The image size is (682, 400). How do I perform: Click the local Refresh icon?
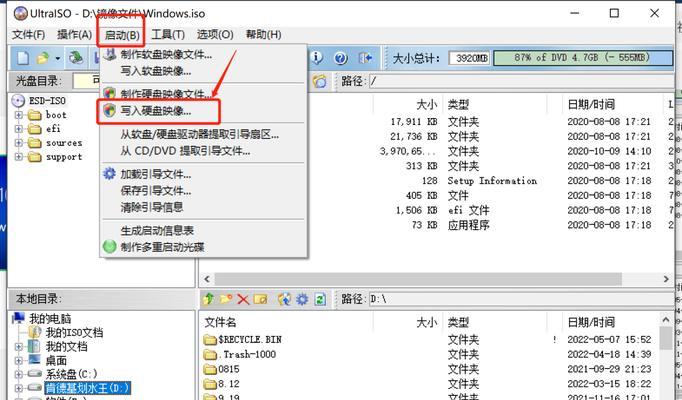320,299
